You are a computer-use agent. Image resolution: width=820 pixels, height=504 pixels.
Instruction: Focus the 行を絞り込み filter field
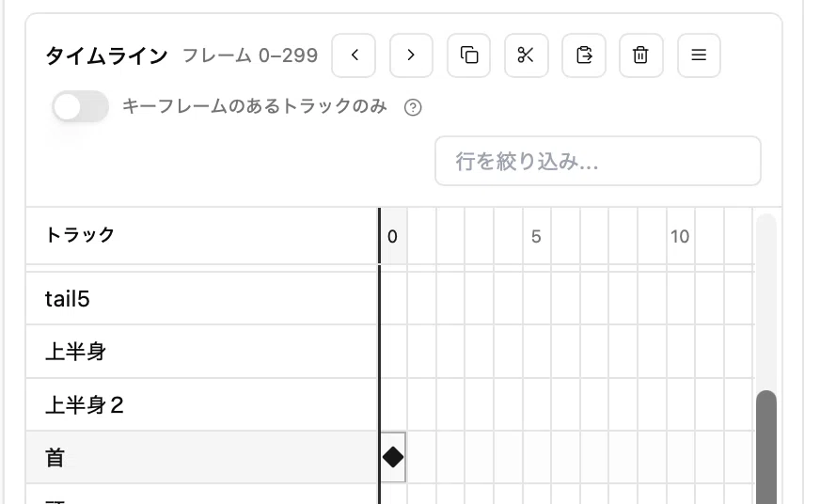point(598,161)
